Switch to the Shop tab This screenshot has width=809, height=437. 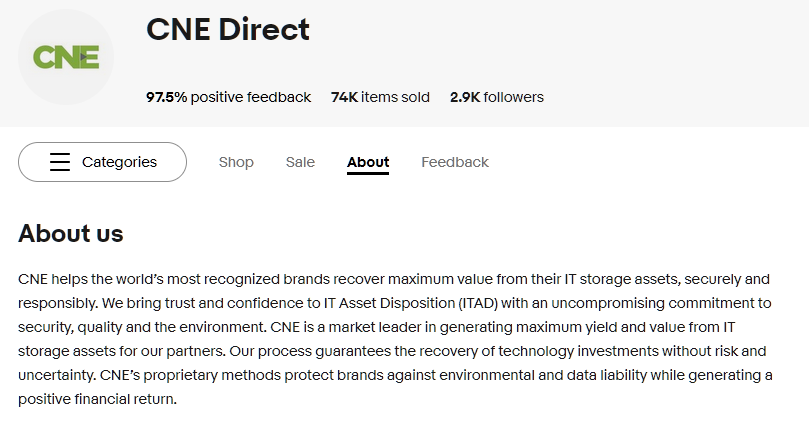(x=236, y=162)
